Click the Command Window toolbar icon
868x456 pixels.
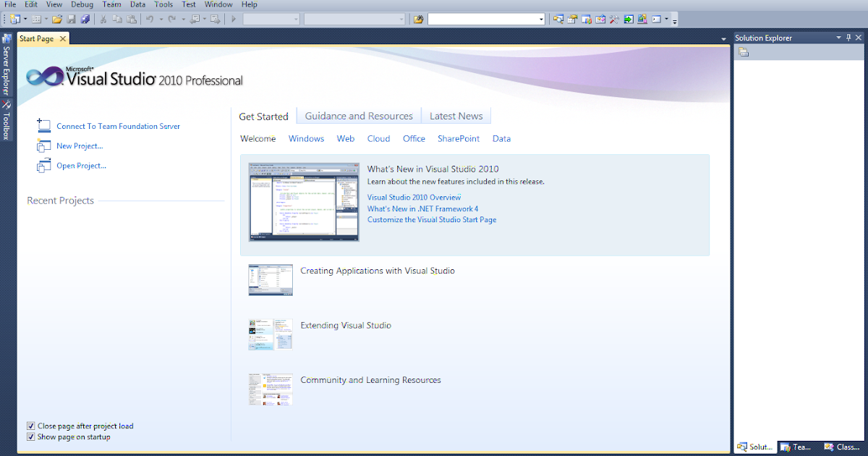click(x=656, y=19)
